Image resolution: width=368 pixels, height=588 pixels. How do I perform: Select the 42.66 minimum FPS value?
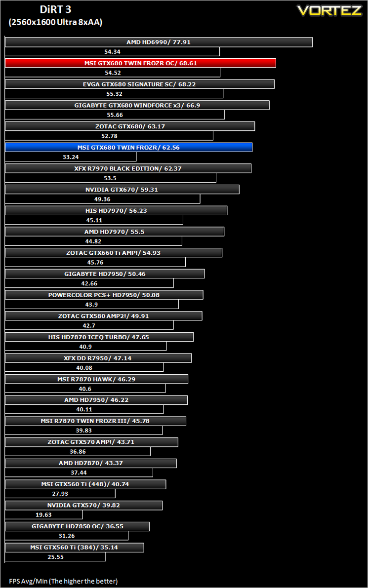(89, 283)
